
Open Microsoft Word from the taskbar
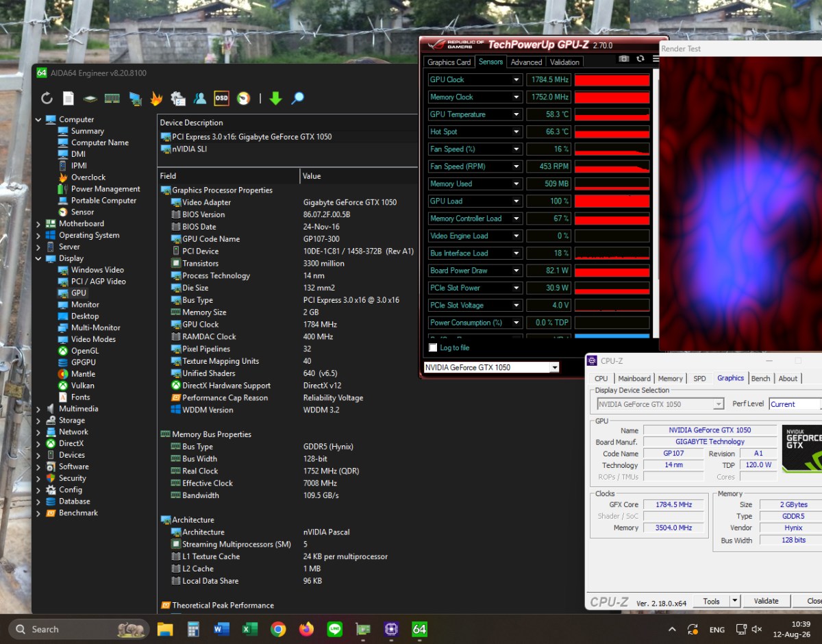click(221, 629)
